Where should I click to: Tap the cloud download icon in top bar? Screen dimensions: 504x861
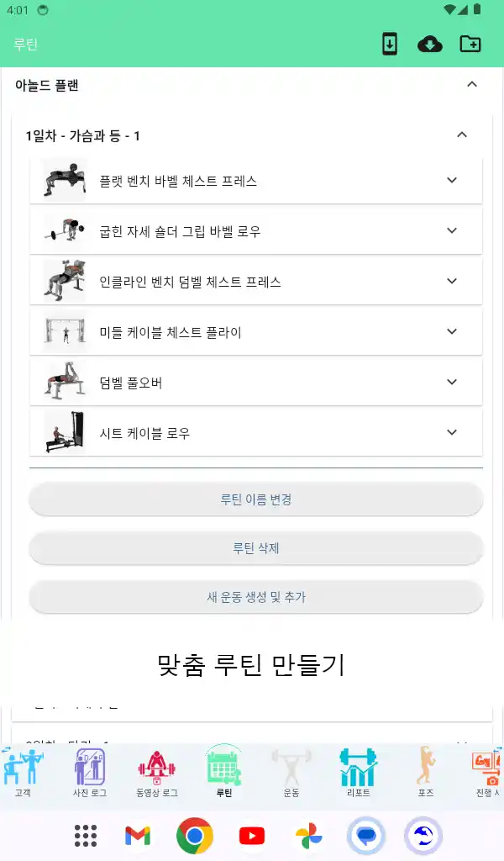pos(431,43)
